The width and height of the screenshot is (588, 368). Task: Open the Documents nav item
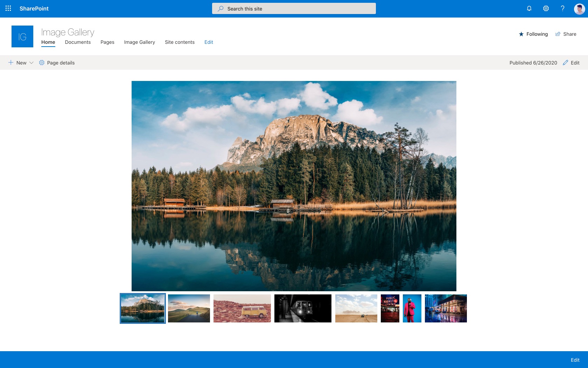[x=78, y=42]
